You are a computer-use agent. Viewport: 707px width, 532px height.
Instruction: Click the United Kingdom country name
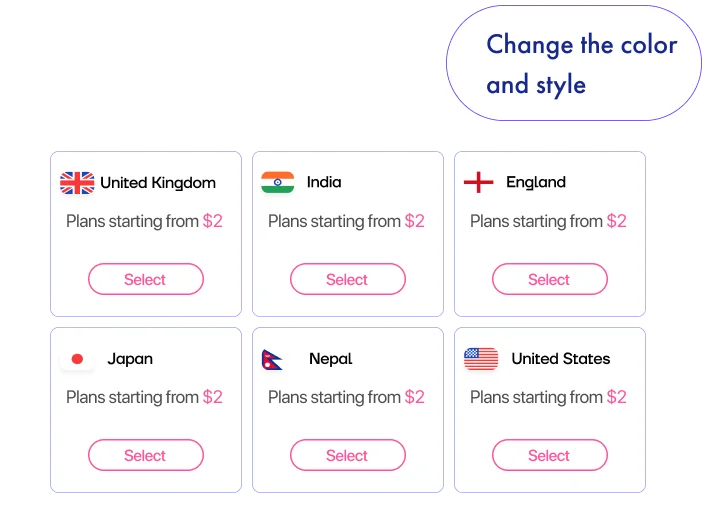pos(158,183)
